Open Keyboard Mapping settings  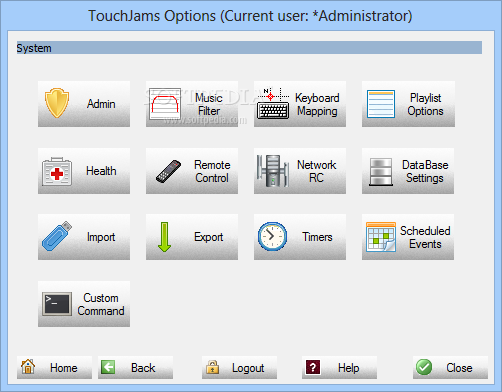(300, 104)
